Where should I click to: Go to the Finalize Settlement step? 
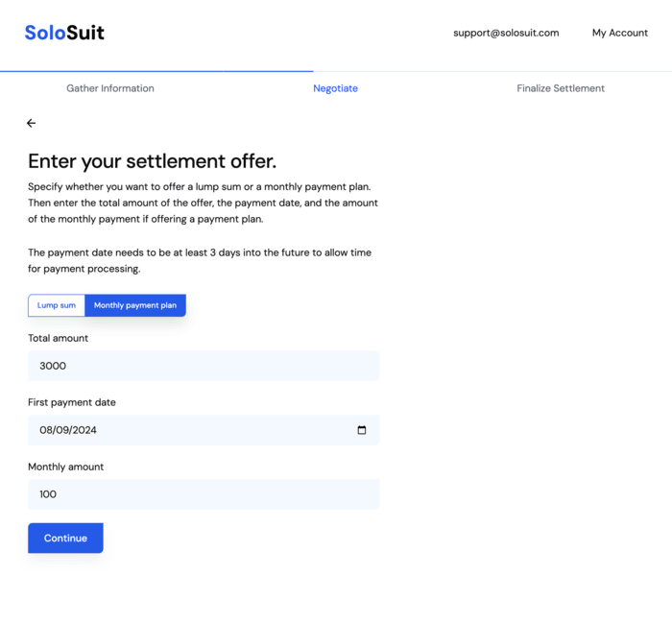(x=561, y=88)
